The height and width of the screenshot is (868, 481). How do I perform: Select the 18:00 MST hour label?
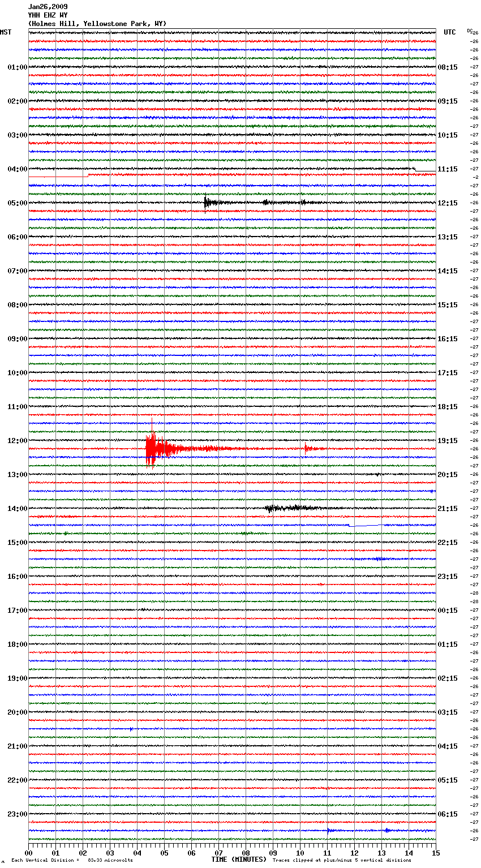point(18,644)
